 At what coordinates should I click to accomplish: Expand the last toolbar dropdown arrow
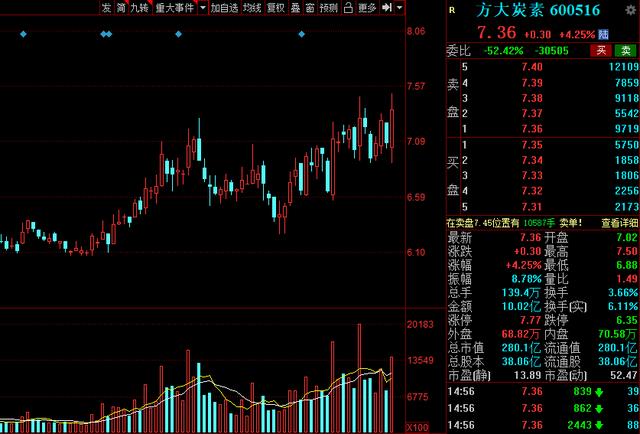400,7
